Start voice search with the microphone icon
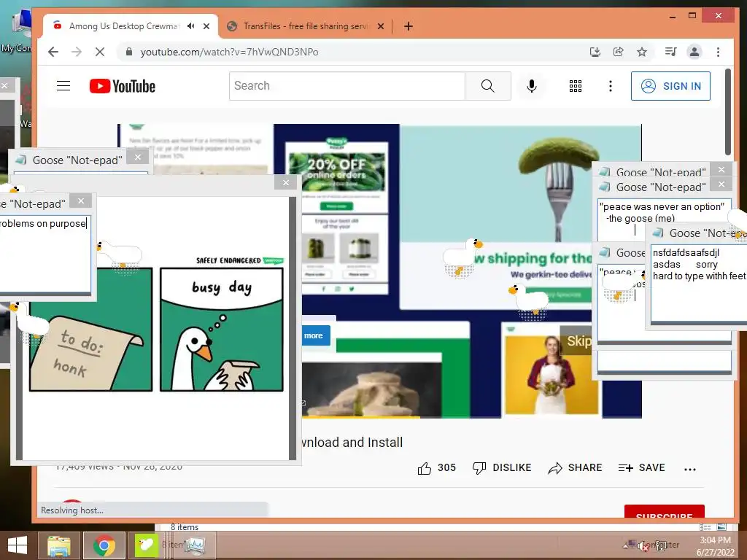 coord(532,86)
